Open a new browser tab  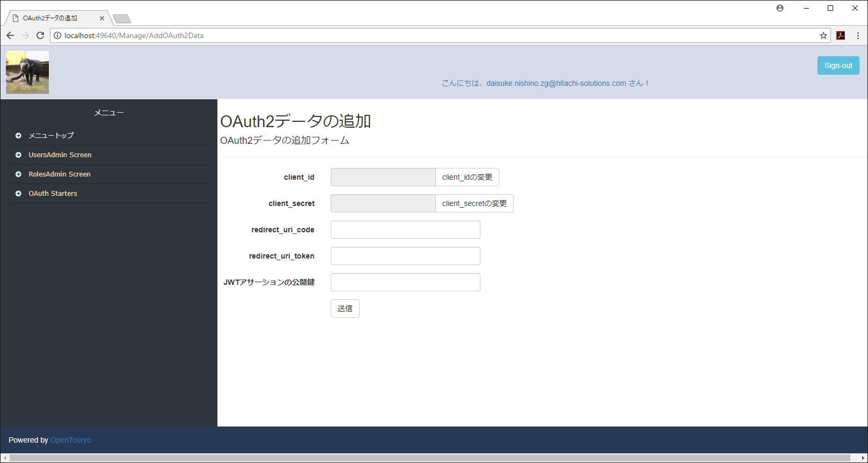(122, 19)
